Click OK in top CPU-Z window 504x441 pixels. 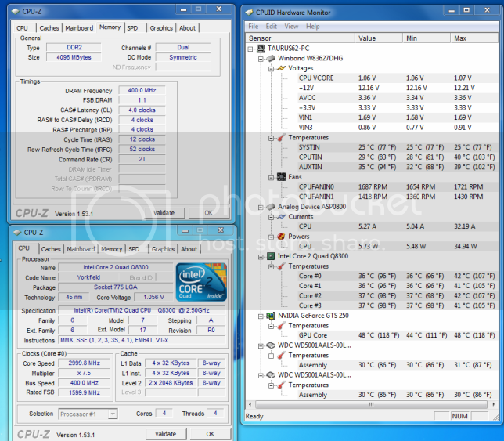pyautogui.click(x=209, y=213)
